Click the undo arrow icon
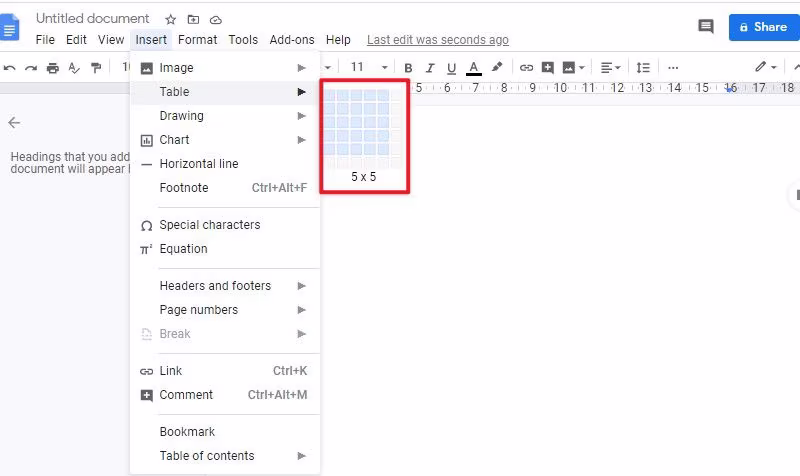The image size is (800, 476). pyautogui.click(x=9, y=68)
